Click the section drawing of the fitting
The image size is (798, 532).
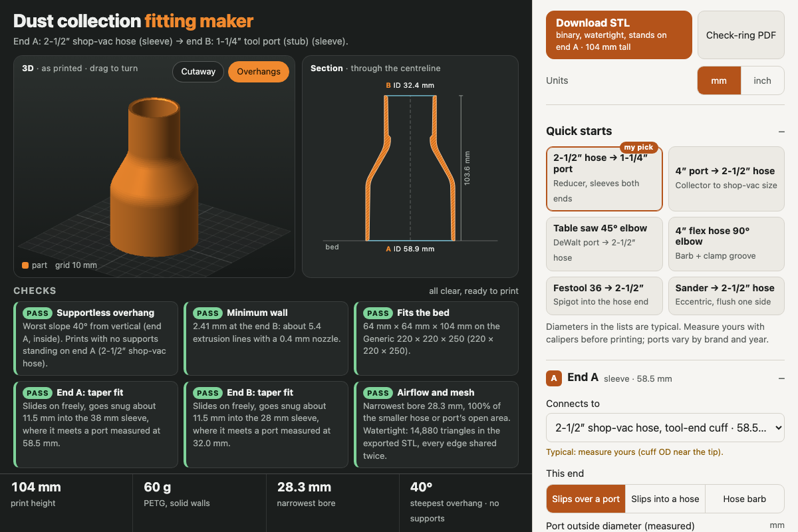[x=410, y=168]
